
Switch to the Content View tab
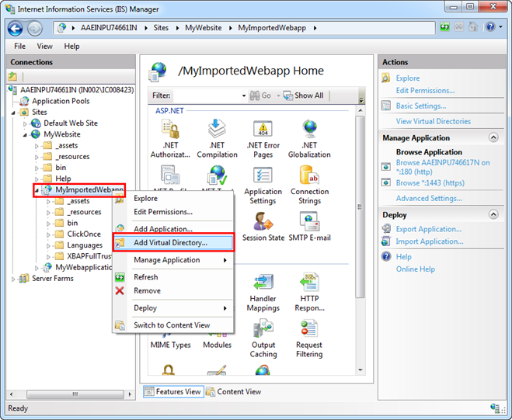coord(233,392)
